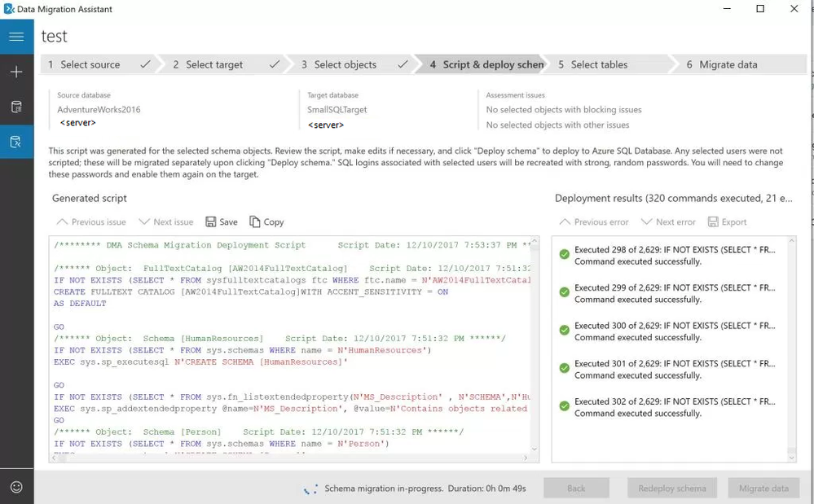This screenshot has height=504, width=814.
Task: Click the Next issue down arrow
Action: (x=143, y=222)
